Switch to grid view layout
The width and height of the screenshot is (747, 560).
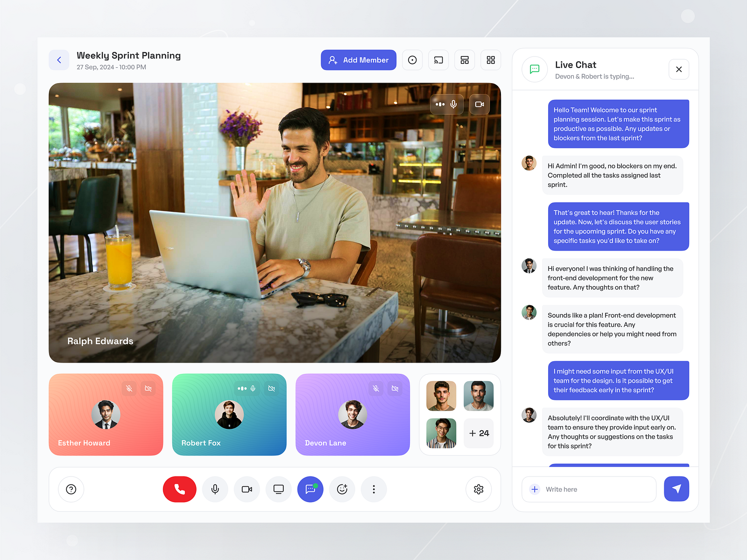[x=491, y=60]
